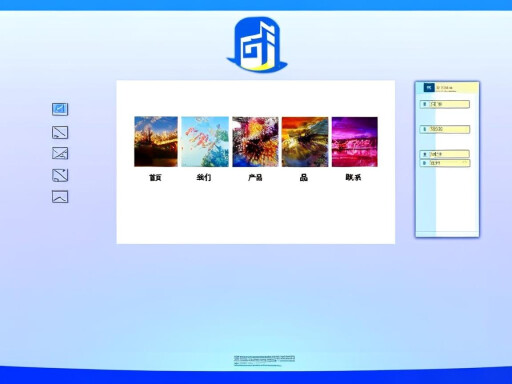The width and height of the screenshot is (512, 384).
Task: Open the light blue abstract thumbnail
Action: pos(205,141)
